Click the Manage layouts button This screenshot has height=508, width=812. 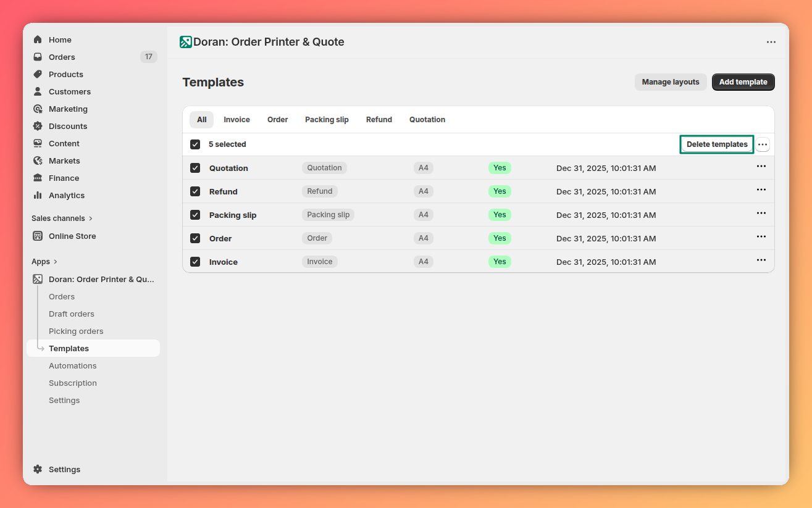click(x=671, y=82)
